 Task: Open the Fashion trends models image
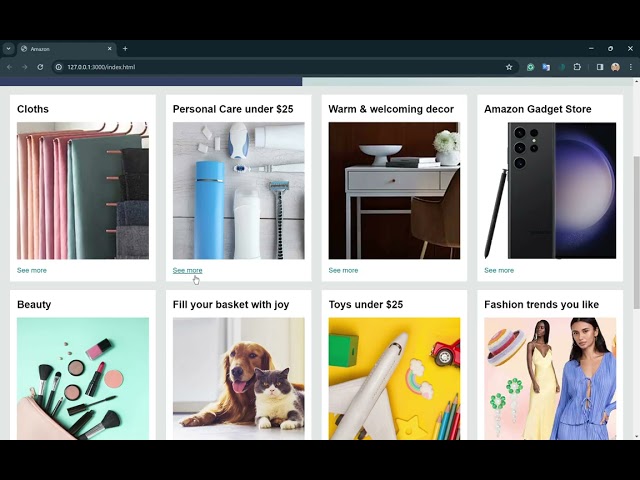point(550,378)
